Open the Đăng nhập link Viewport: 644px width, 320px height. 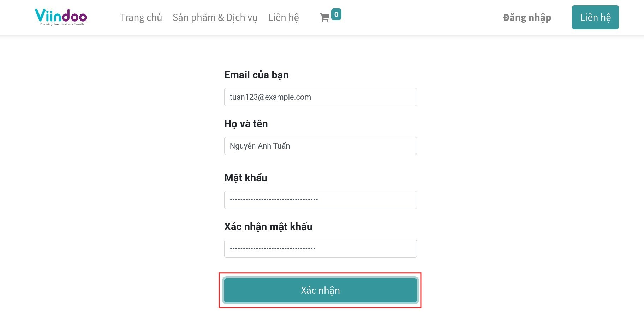point(527,17)
